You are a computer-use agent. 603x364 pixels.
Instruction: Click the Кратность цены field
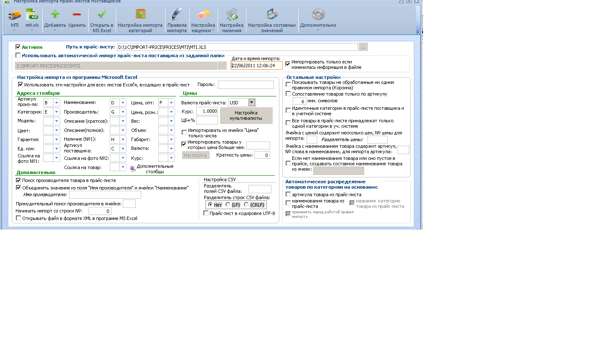pyautogui.click(x=262, y=155)
